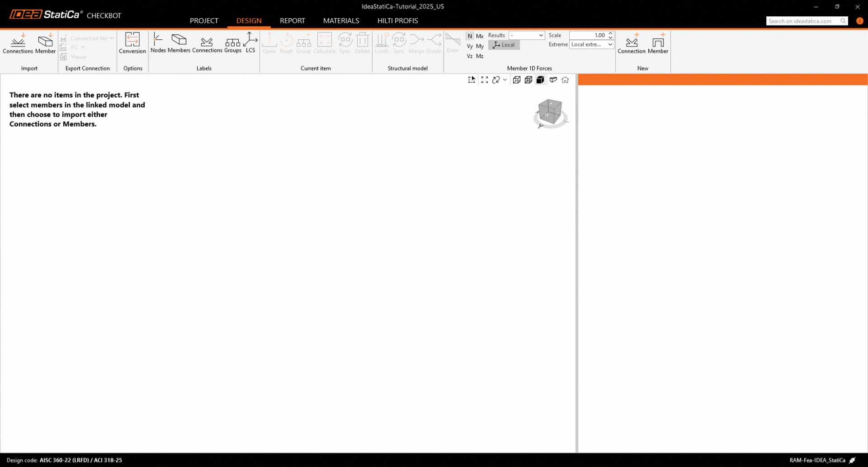The height and width of the screenshot is (467, 868).
Task: Expand the rotate view dropdown arrow
Action: [505, 80]
